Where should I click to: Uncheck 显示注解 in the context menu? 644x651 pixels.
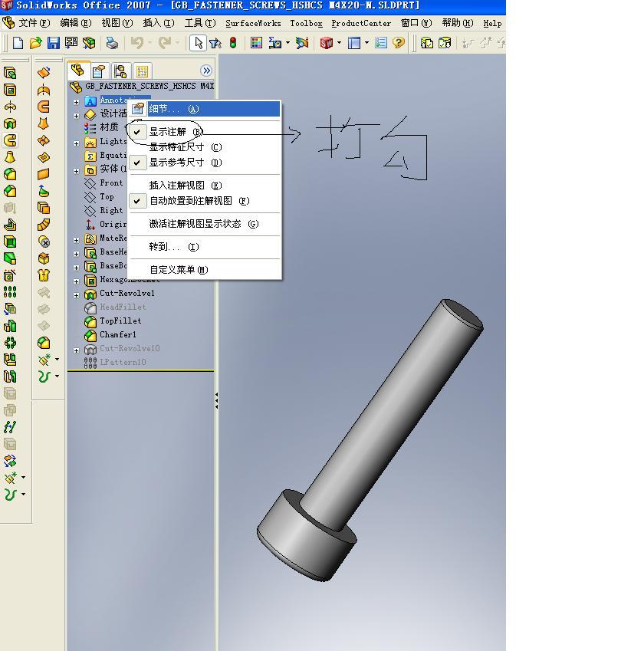click(x=204, y=132)
